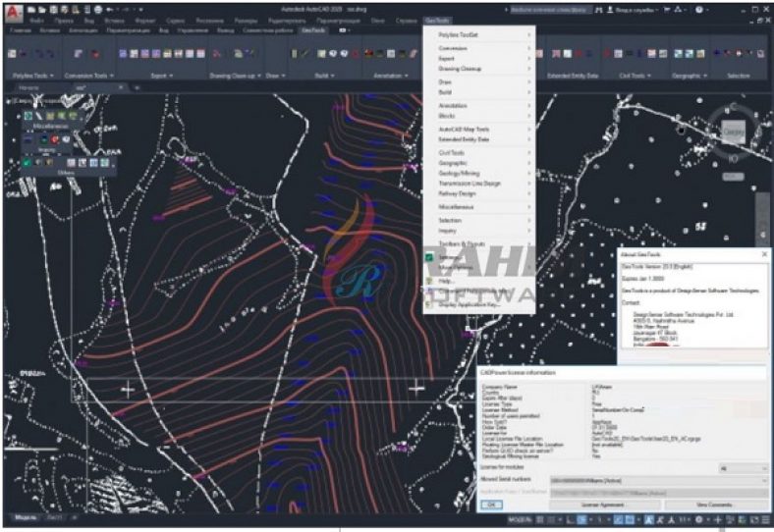Click the Open file icon in quick access toolbar
Viewport: 774px width, 532px height.
(x=42, y=10)
